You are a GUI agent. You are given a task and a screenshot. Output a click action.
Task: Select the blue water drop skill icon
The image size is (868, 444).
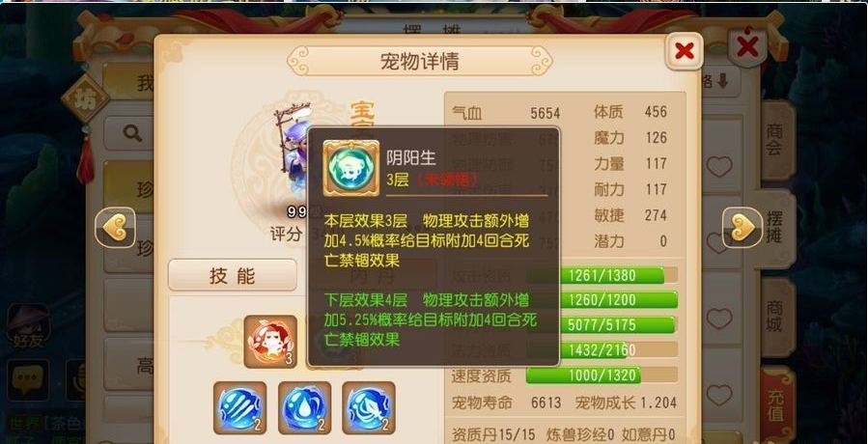[304, 408]
